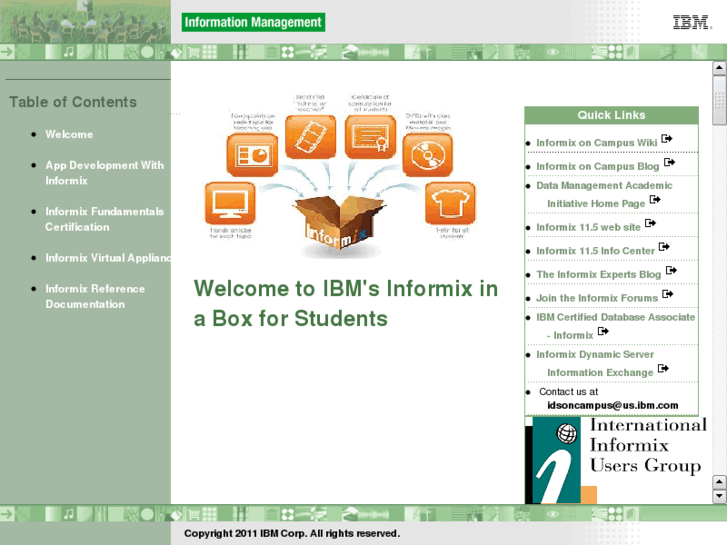The height and width of the screenshot is (545, 727).
Task: Click the Copyright 2011 IBM Corp. text
Action: tap(292, 533)
